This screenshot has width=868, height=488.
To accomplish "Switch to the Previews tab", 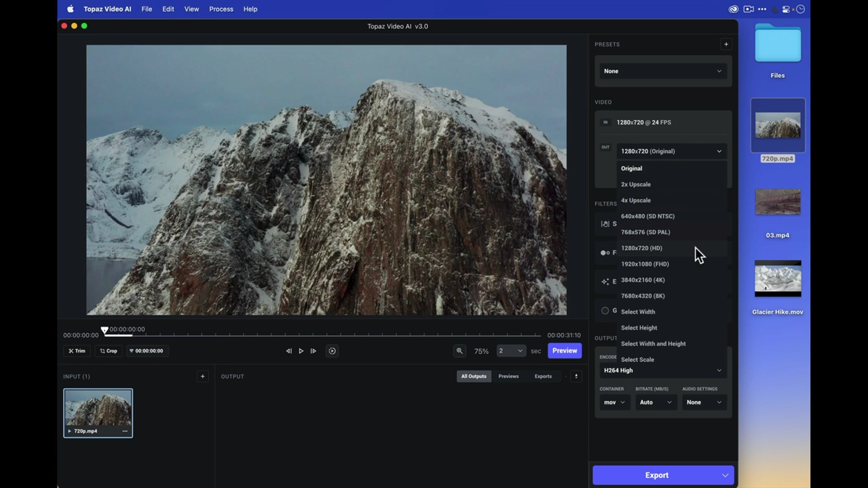I will pyautogui.click(x=508, y=376).
